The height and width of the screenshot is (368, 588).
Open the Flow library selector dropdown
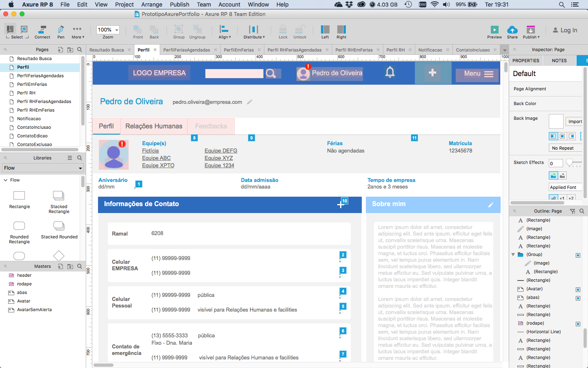43,168
